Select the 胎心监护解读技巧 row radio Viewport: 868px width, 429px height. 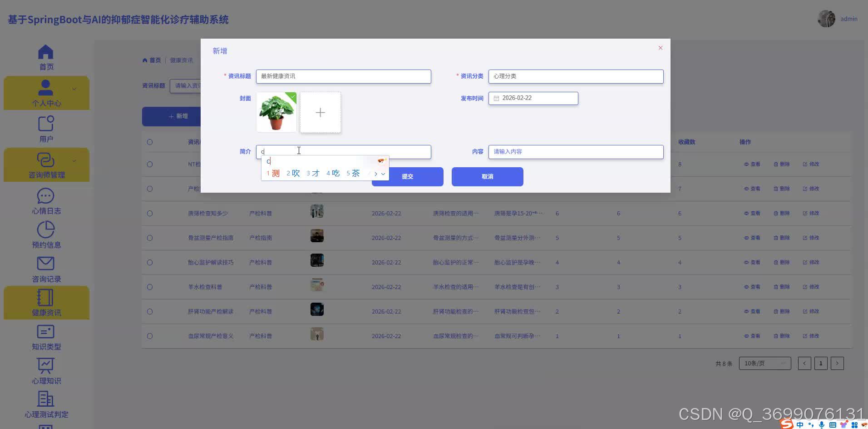coord(150,263)
